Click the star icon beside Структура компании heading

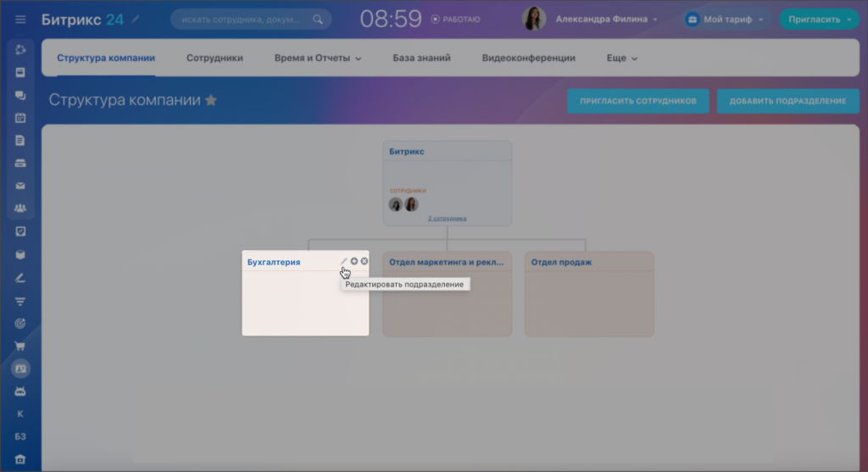tap(211, 101)
